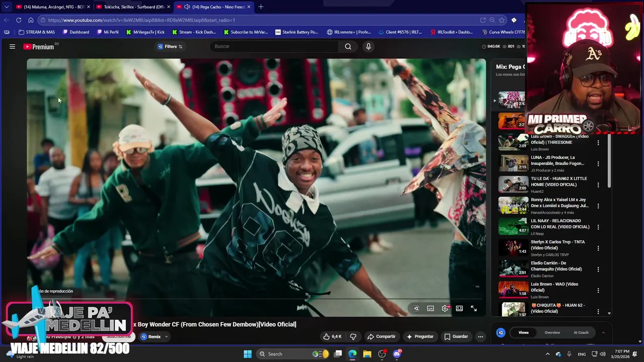This screenshot has height=362, width=644.
Task: Open options for LUNA JS Producer video
Action: (x=598, y=164)
